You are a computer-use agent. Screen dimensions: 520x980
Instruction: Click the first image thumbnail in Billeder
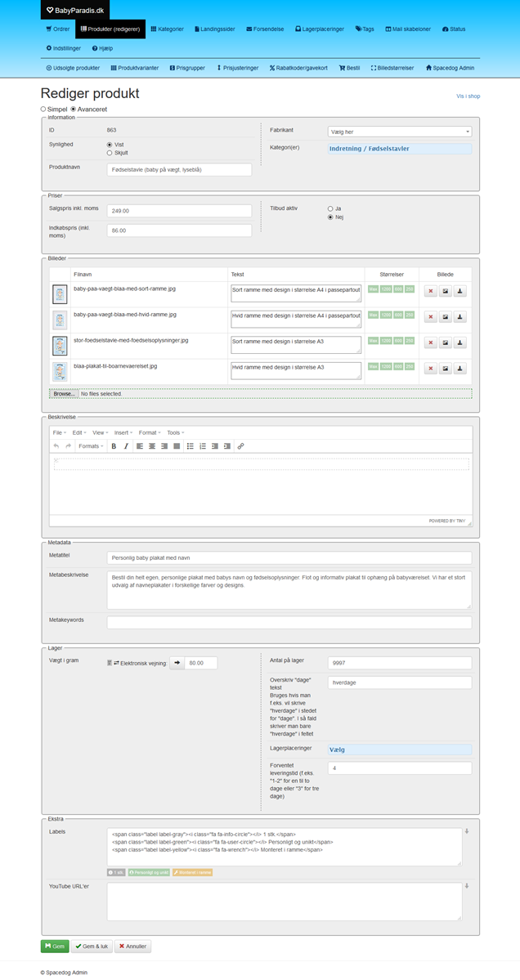(x=59, y=293)
